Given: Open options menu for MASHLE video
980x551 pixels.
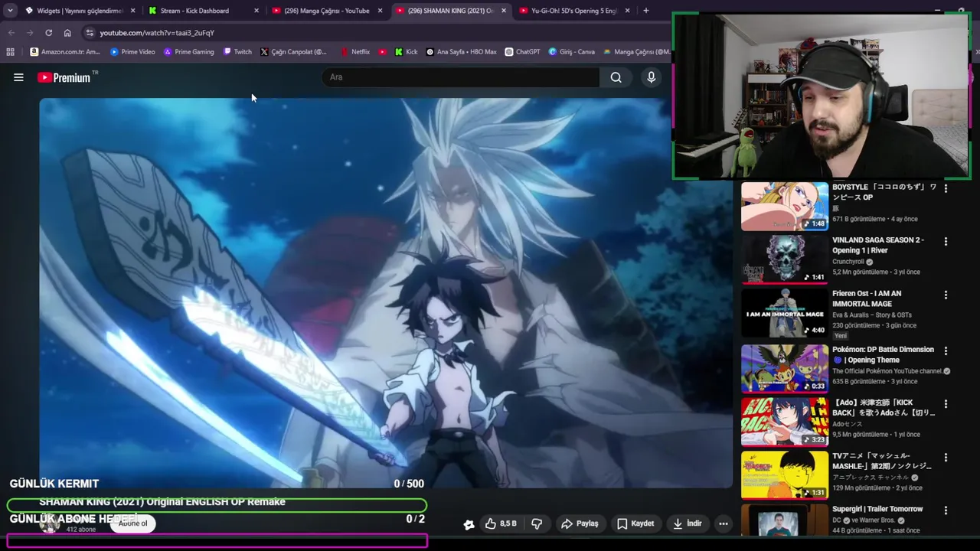Looking at the screenshot, I should (x=946, y=458).
